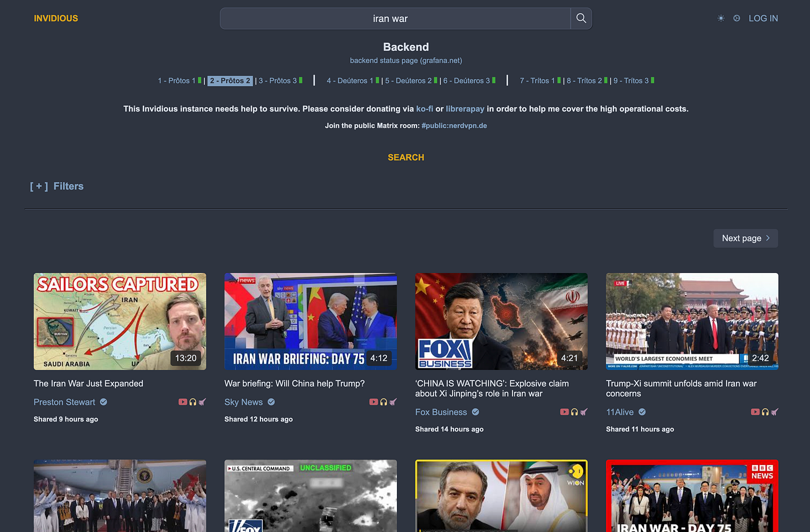810x532 pixels.
Task: Open preferences via the gear icon
Action: pos(737,19)
